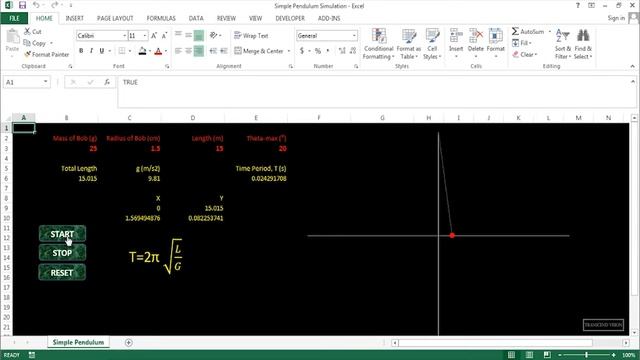Toggle Align Left
Image resolution: width=640 pixels, height=360 pixels.
(178, 51)
